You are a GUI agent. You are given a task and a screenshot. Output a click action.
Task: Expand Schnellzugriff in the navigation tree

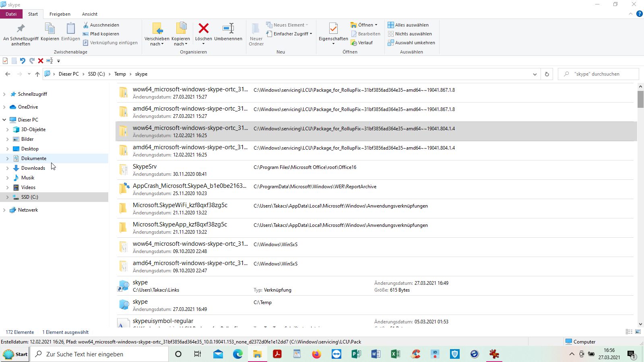[4, 94]
